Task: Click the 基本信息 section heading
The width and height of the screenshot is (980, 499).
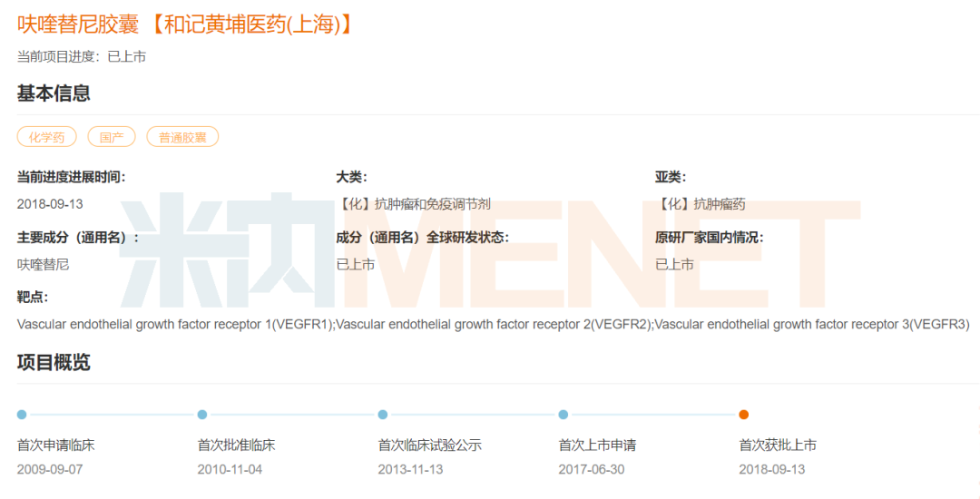Action: 54,93
